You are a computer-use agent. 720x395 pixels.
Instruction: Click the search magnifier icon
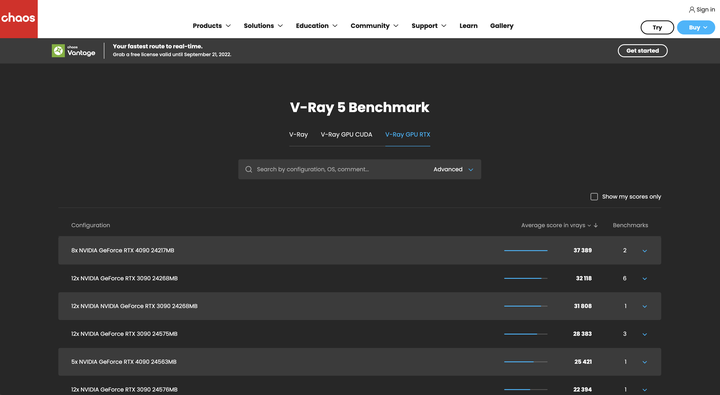click(x=248, y=169)
